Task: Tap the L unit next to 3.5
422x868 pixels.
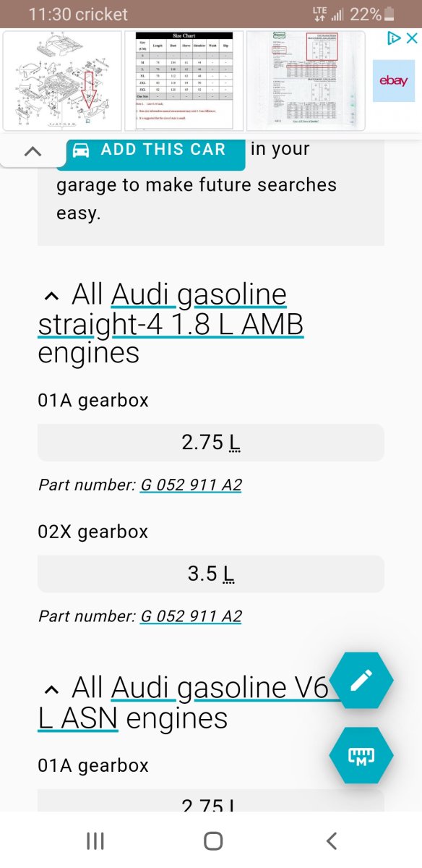Action: pyautogui.click(x=228, y=574)
